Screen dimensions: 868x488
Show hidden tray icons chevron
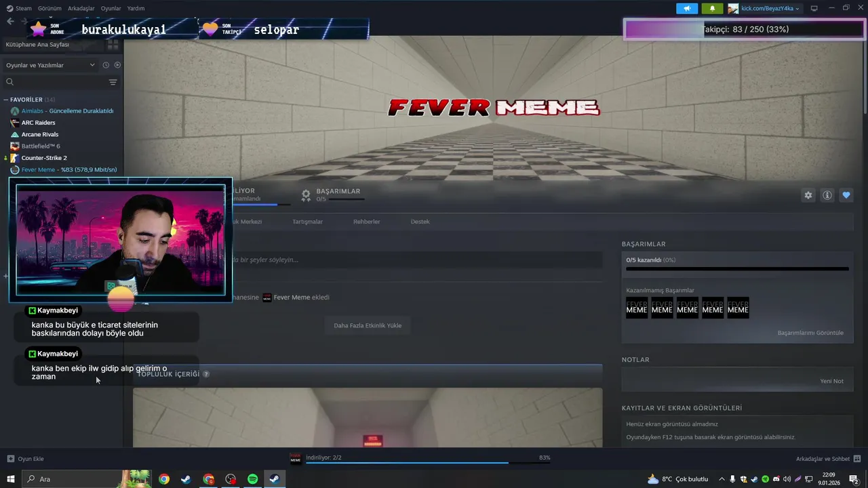[722, 479]
